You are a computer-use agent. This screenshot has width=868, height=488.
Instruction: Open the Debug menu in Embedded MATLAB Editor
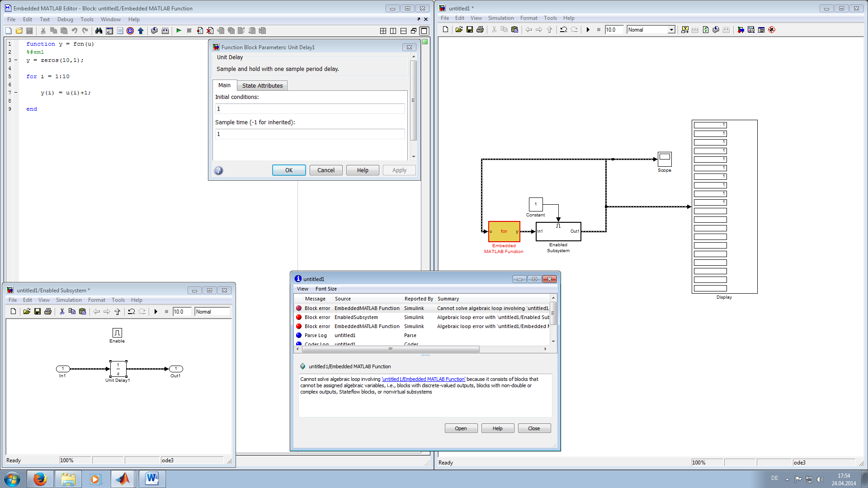click(65, 19)
